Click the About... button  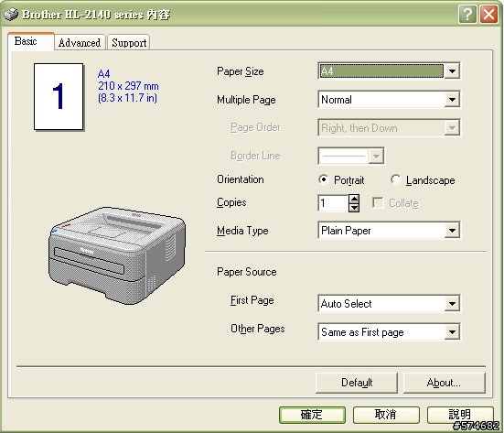coord(444,383)
